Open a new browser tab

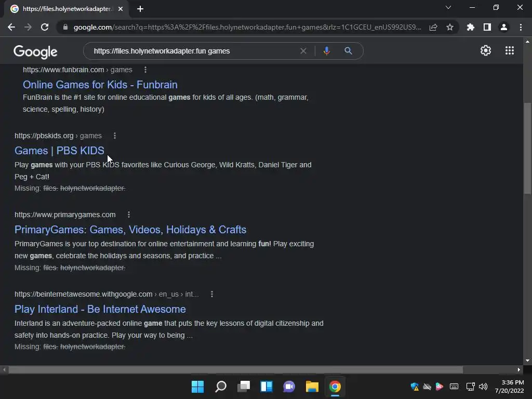click(140, 9)
